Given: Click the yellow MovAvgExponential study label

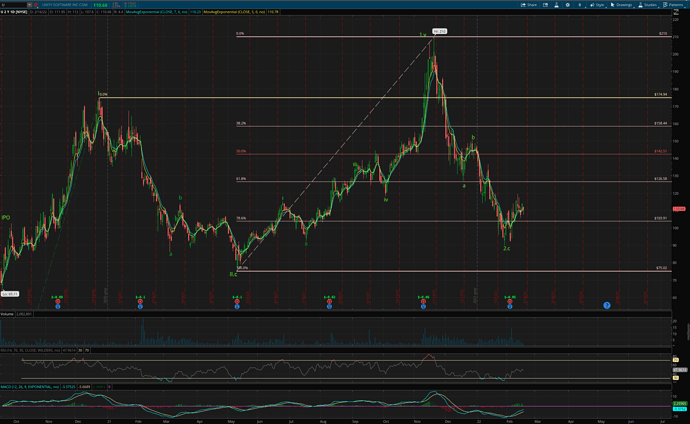Looking at the screenshot, I should click(234, 12).
